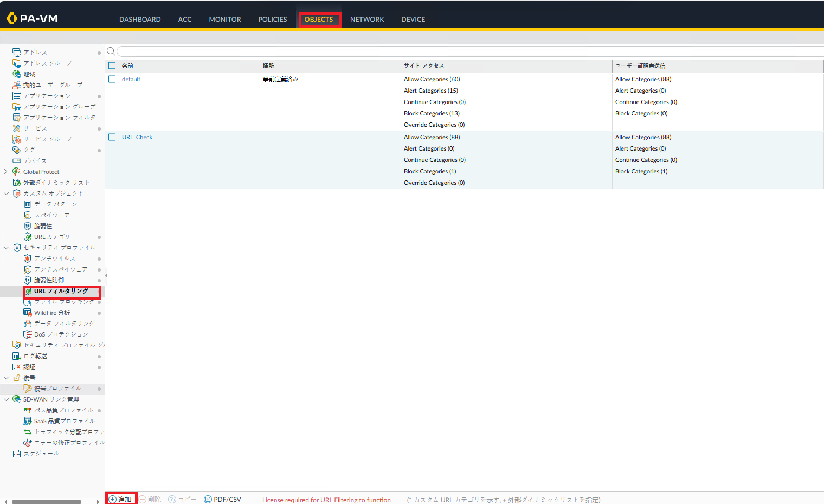
Task: Toggle the select-all header checkbox
Action: pos(112,66)
